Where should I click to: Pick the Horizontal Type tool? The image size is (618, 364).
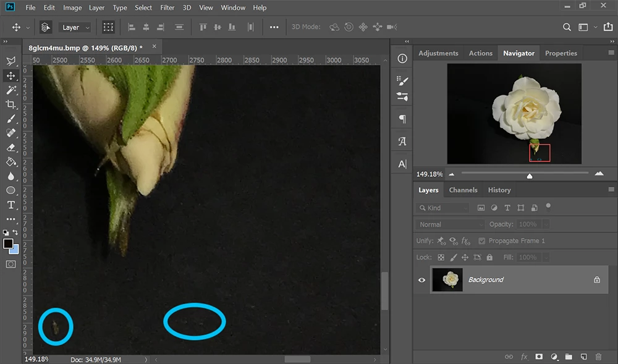[x=11, y=205]
